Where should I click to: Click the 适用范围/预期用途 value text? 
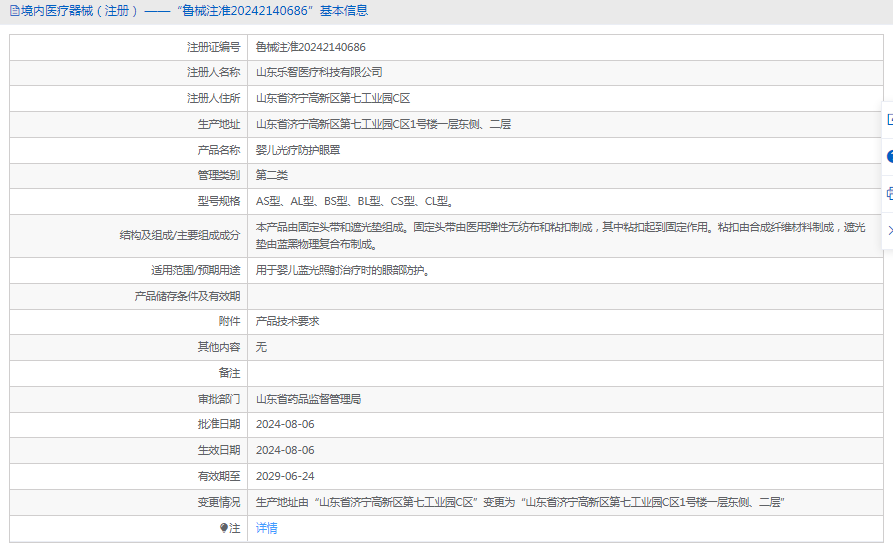(343, 270)
